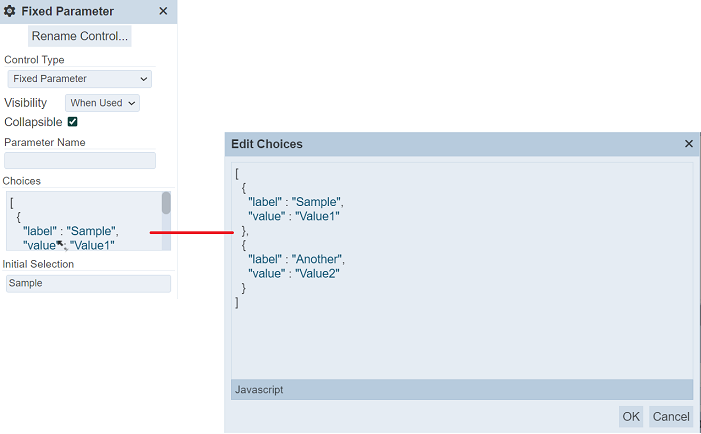Cancel the Edit Choices dialog
The width and height of the screenshot is (701, 434).
click(x=670, y=417)
